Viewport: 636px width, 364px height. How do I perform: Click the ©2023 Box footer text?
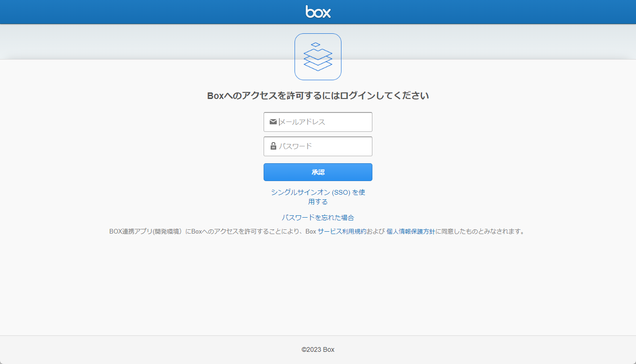tap(318, 349)
